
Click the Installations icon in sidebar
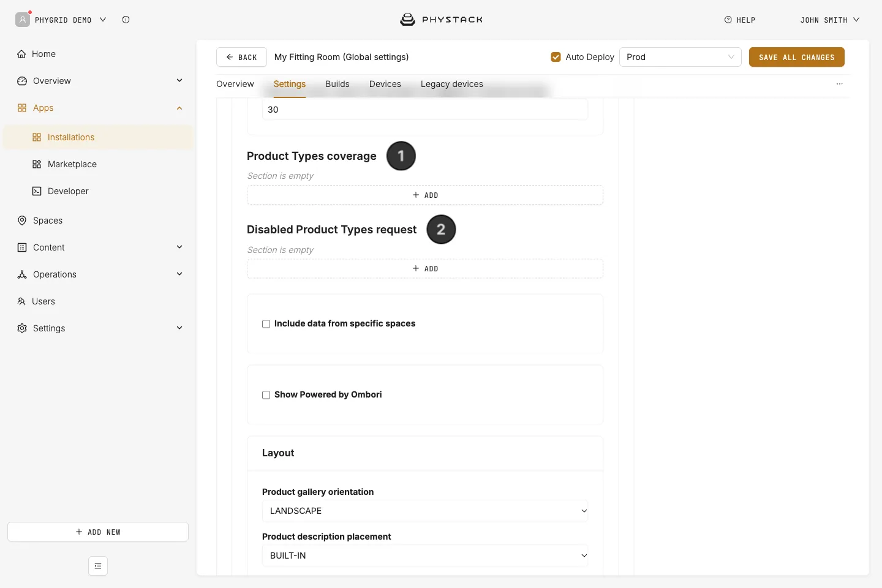click(x=37, y=137)
